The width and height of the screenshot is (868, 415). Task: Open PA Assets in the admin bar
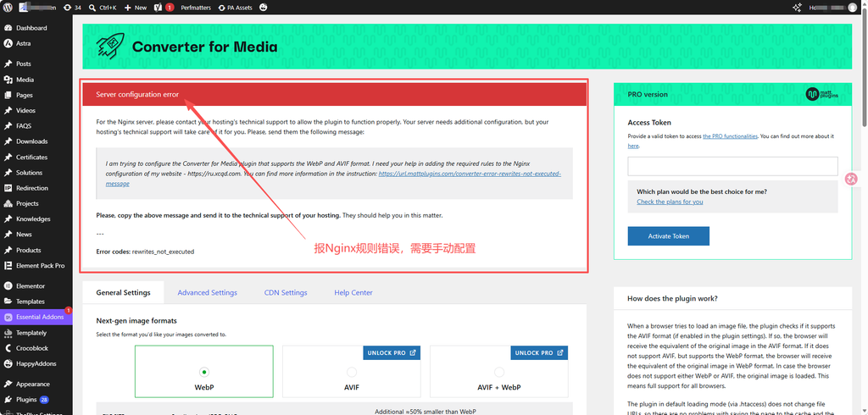[236, 8]
